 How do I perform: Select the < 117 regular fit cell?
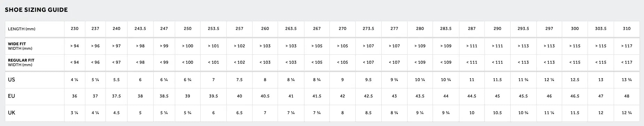pyautogui.click(x=627, y=62)
